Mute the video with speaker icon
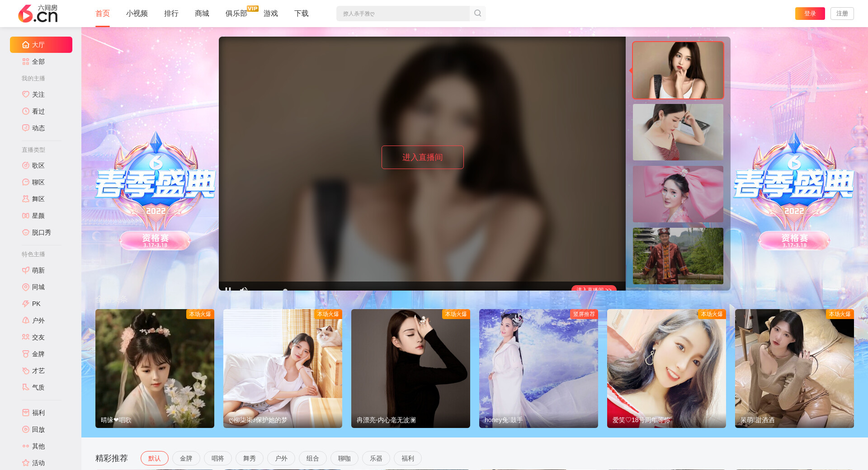868x470 pixels. [x=244, y=289]
